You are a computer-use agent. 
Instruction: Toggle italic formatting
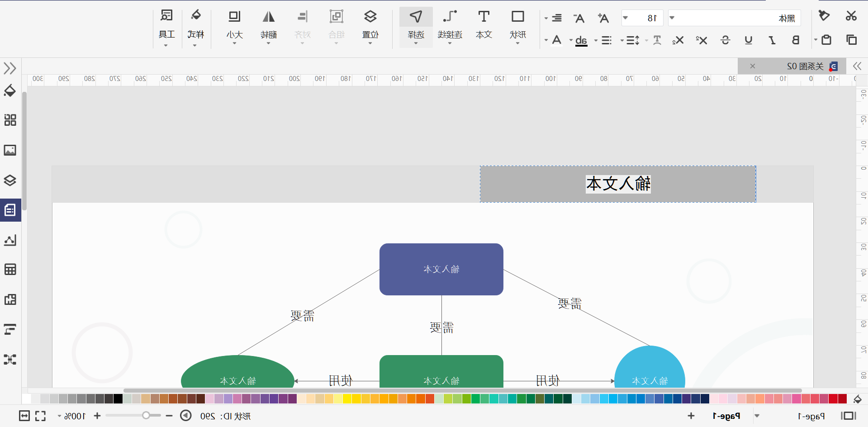(x=772, y=40)
